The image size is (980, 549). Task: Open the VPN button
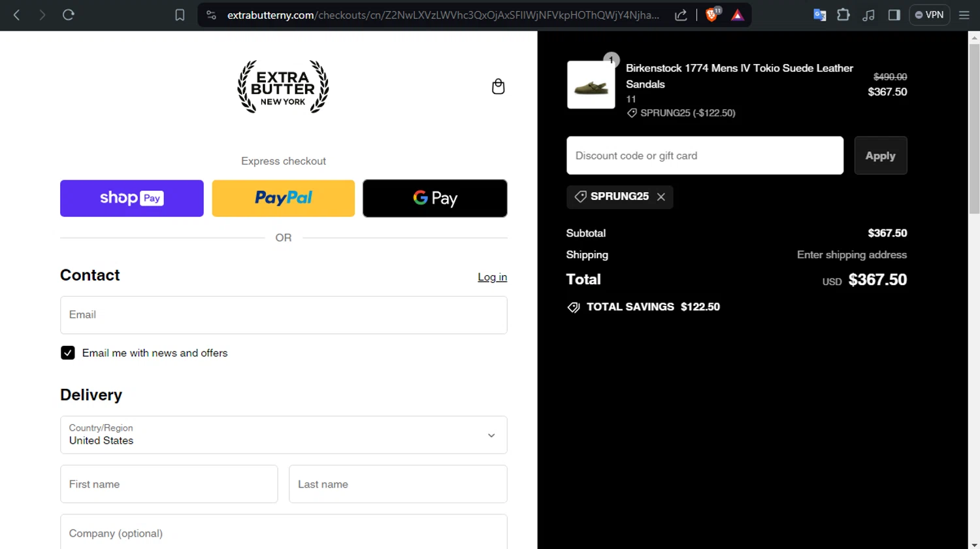click(x=929, y=15)
